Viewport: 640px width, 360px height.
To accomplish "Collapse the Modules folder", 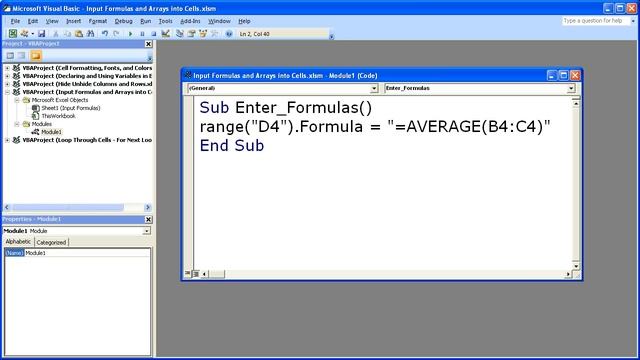I will click(17, 124).
